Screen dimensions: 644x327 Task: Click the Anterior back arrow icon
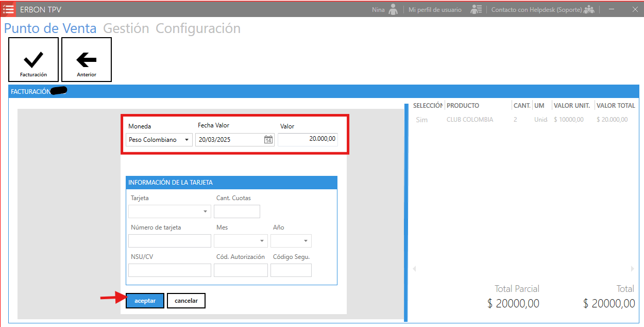click(87, 60)
